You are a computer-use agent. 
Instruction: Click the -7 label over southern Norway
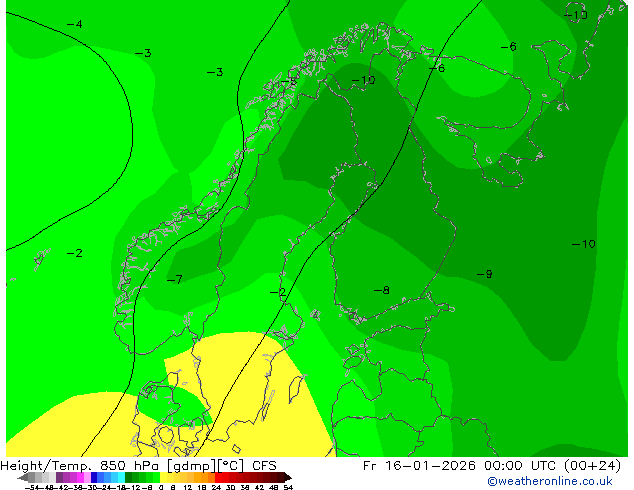[x=175, y=279]
